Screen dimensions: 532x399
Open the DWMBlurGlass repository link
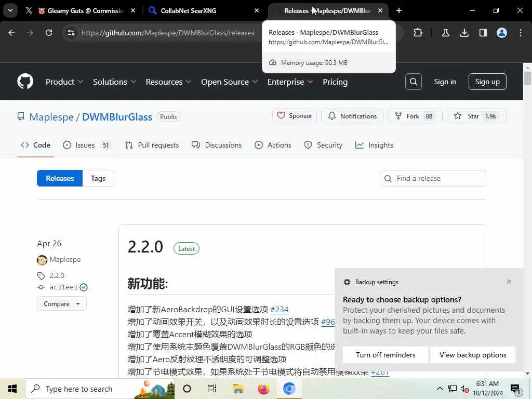[x=117, y=117]
